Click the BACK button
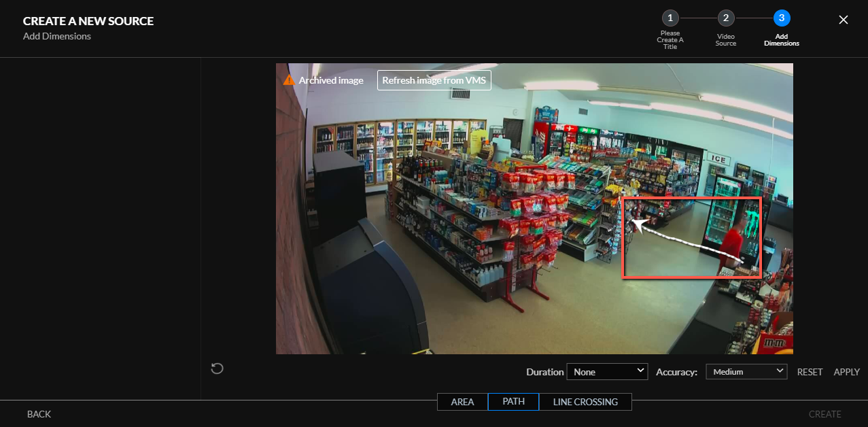The image size is (868, 427). pyautogui.click(x=39, y=414)
